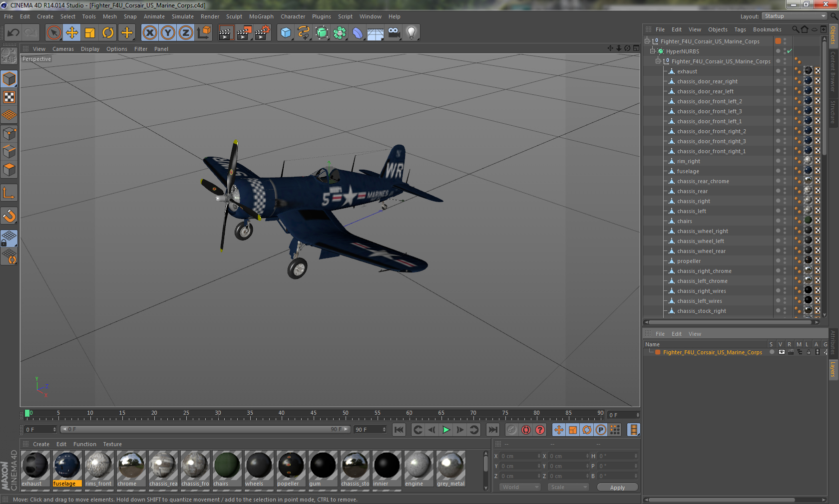Collapse the top Fighter_F4U_Corsair_US_Marine_Corps root node
Viewport: 839px width, 504px height.
[x=647, y=41]
